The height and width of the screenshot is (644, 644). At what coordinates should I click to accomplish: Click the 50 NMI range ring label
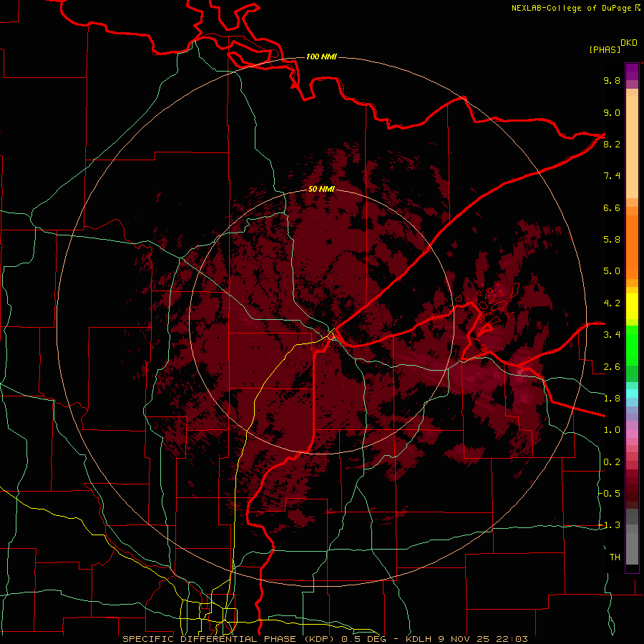321,190
